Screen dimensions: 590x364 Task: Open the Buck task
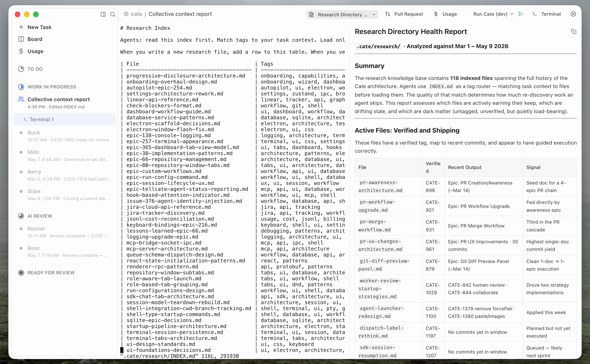click(x=64, y=136)
